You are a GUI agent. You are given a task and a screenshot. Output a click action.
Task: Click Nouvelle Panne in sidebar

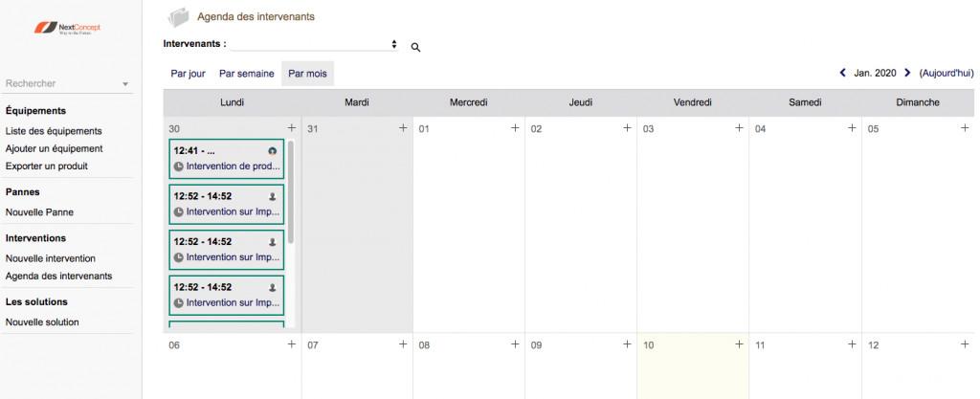(39, 212)
